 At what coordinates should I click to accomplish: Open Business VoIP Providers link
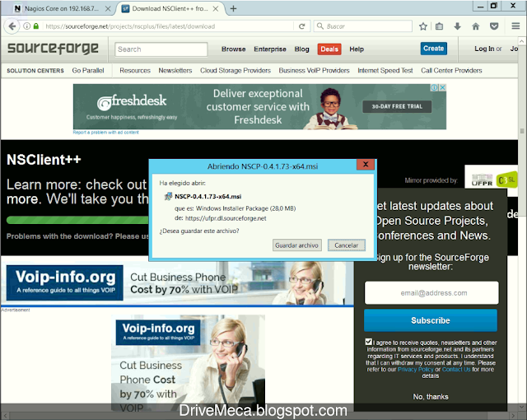[314, 71]
